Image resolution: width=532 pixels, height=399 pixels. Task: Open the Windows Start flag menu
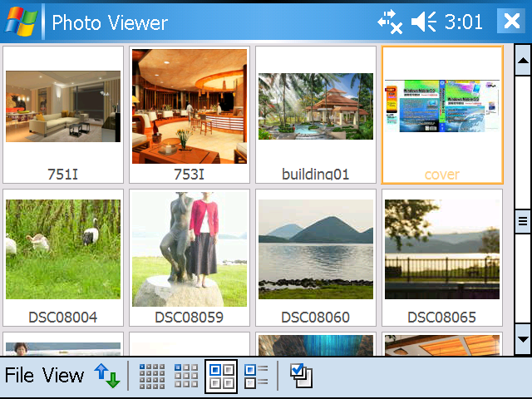(x=21, y=22)
